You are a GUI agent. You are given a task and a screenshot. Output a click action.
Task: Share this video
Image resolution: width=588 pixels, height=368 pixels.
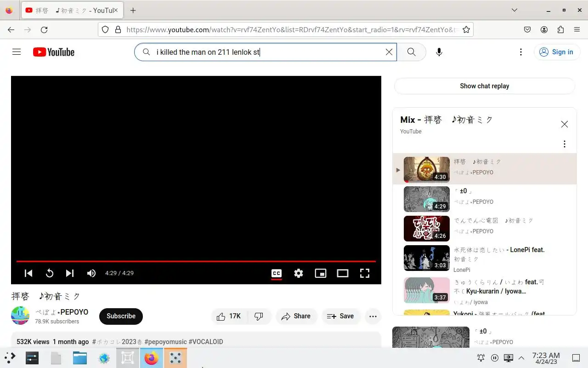coord(296,316)
